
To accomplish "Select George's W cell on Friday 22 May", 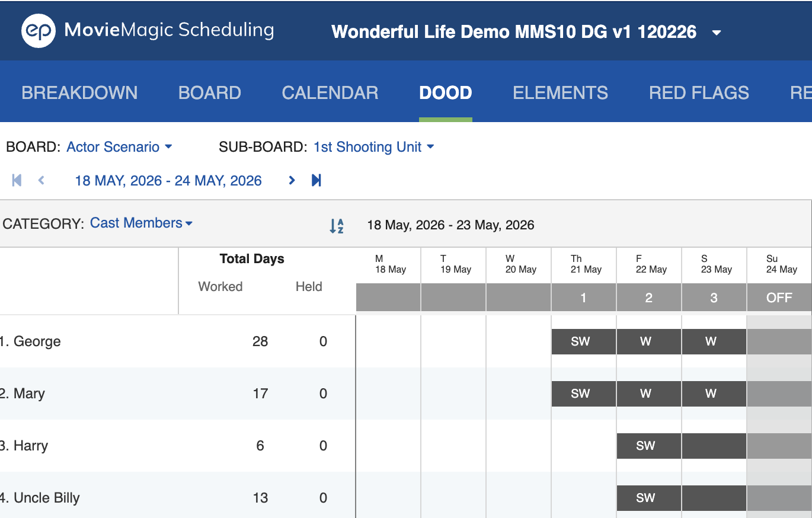I will pyautogui.click(x=648, y=341).
